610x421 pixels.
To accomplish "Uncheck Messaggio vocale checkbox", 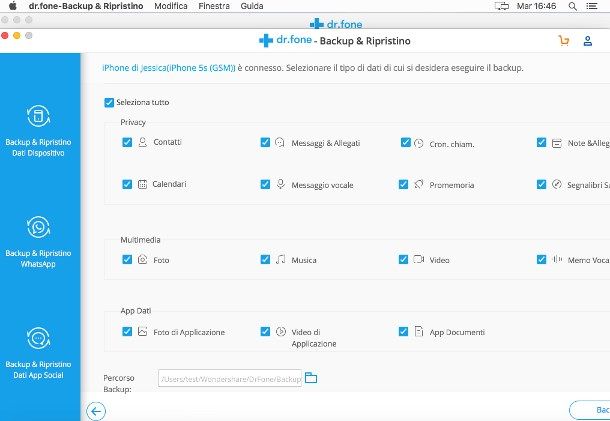I will click(x=265, y=184).
